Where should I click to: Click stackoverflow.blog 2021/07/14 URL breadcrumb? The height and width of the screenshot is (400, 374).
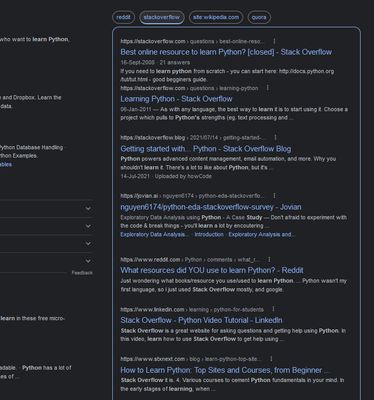(193, 138)
